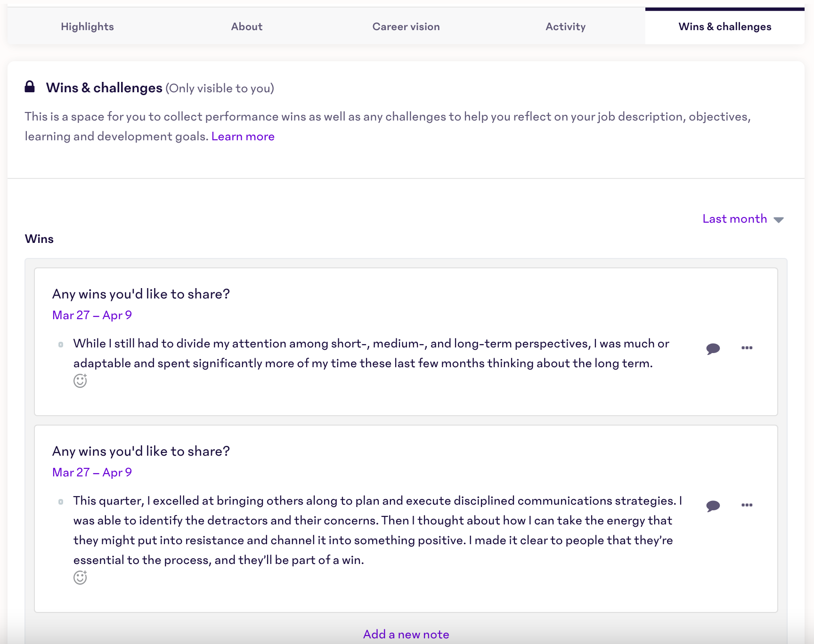Open more options for the communications strategies win

tap(747, 505)
